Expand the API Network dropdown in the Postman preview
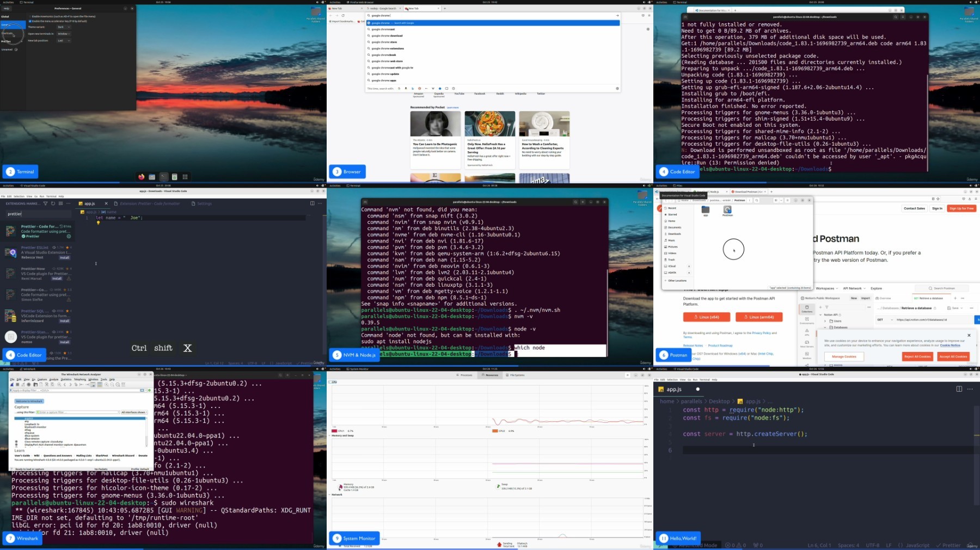 point(854,288)
